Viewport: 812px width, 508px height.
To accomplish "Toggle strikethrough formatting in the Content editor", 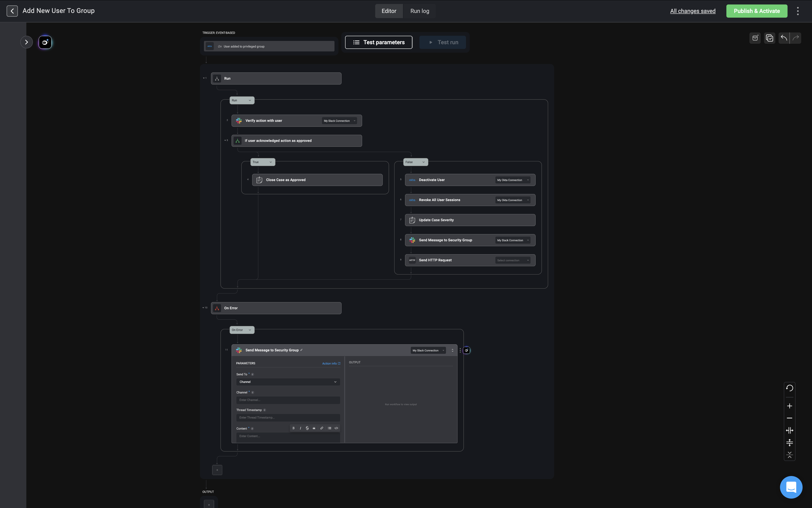I will point(307,428).
